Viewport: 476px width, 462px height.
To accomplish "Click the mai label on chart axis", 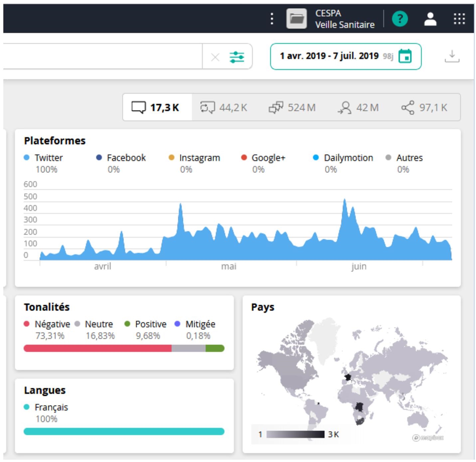I will pos(229,266).
